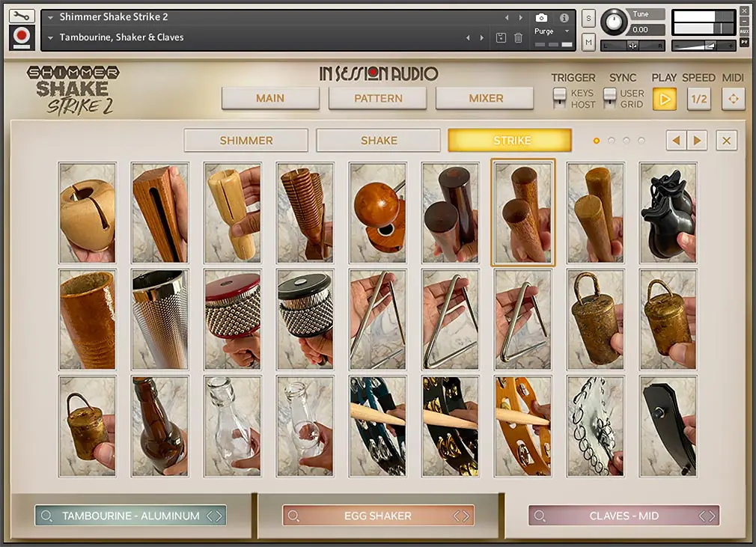The height and width of the screenshot is (547, 756).
Task: Toggle the Sync User/Grid switch
Action: [610, 98]
